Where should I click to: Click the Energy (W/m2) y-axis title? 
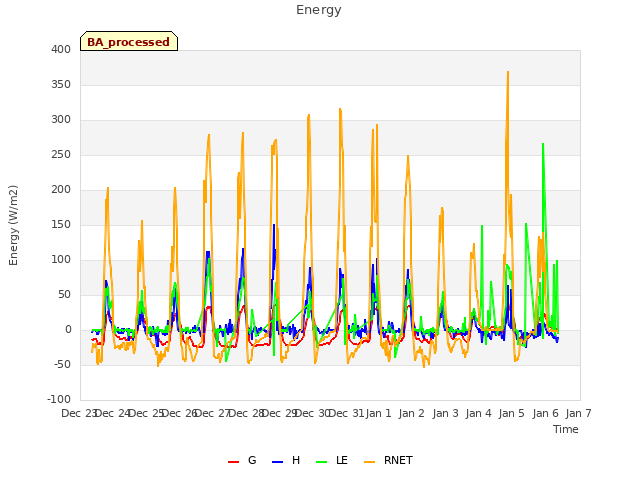pos(13,225)
